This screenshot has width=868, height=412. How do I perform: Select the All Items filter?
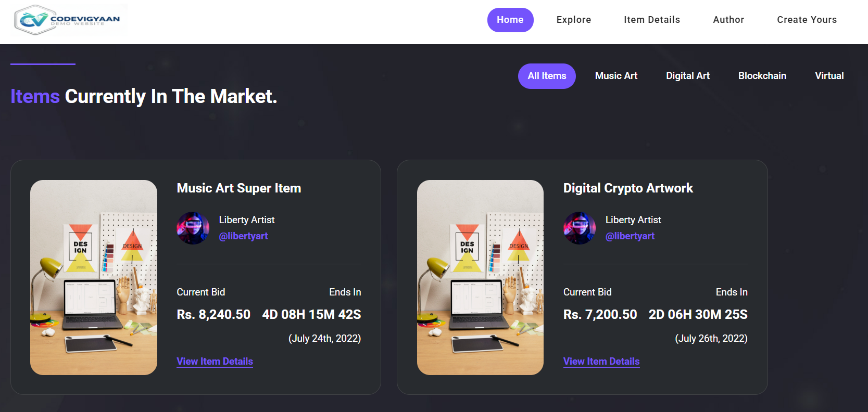point(546,76)
